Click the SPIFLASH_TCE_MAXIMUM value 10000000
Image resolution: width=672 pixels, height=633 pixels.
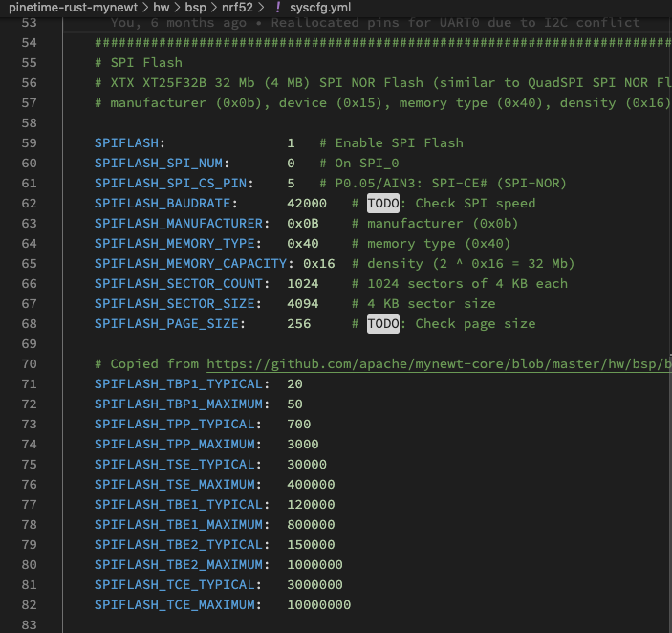[318, 604]
